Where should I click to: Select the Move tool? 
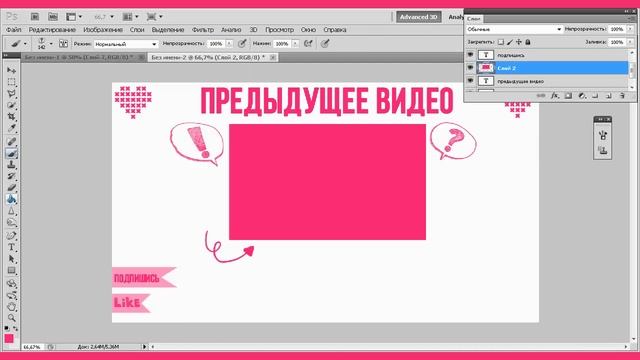(11, 71)
